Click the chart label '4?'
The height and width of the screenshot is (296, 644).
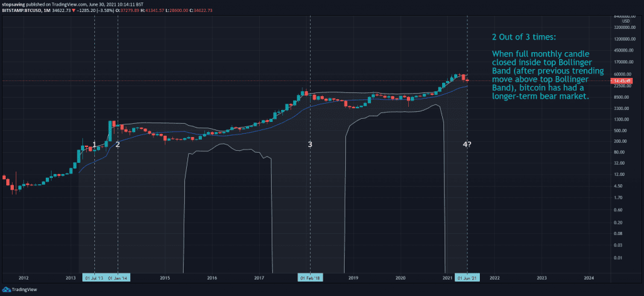467,145
